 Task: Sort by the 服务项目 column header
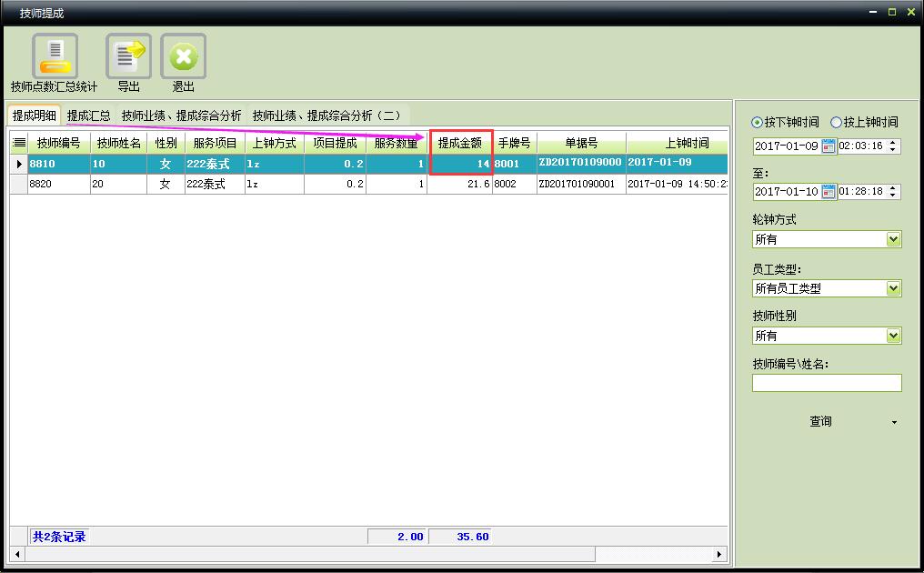tap(215, 143)
